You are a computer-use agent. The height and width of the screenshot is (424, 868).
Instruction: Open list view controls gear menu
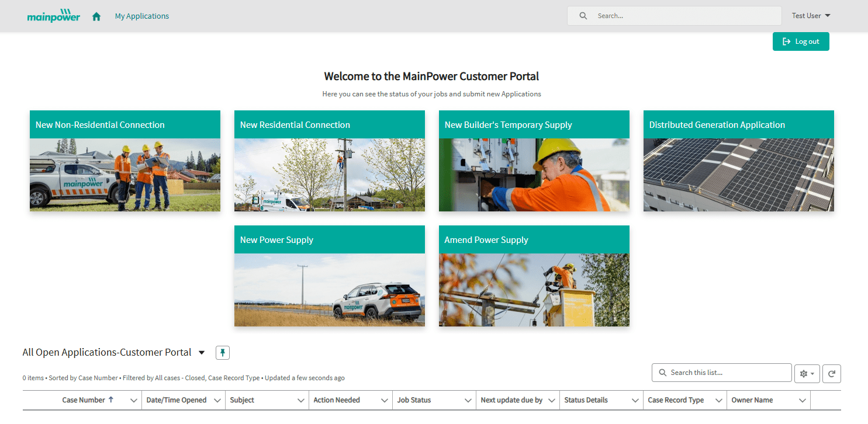[x=807, y=373]
